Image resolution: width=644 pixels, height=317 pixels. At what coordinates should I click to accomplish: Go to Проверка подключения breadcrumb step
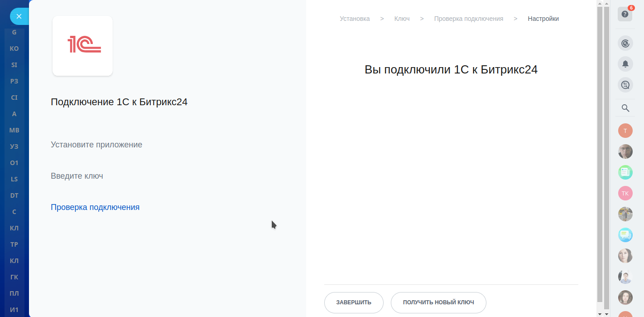[x=469, y=19]
